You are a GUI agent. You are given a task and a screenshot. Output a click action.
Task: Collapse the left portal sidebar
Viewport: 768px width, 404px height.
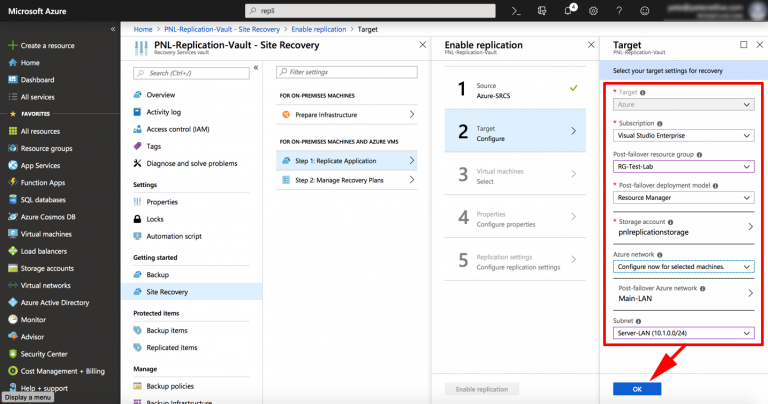point(113,29)
